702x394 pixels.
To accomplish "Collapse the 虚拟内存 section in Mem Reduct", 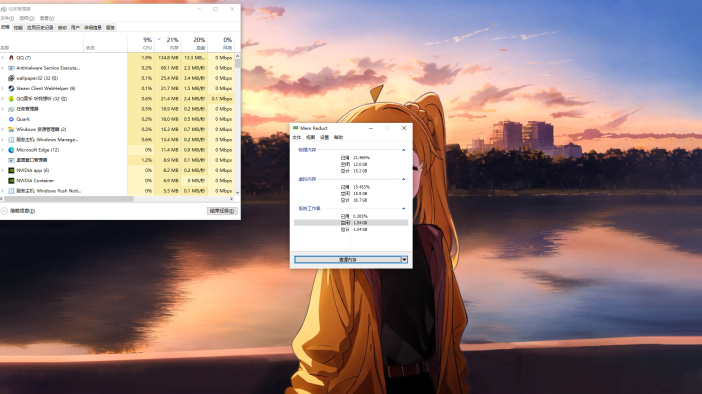I will coord(403,179).
